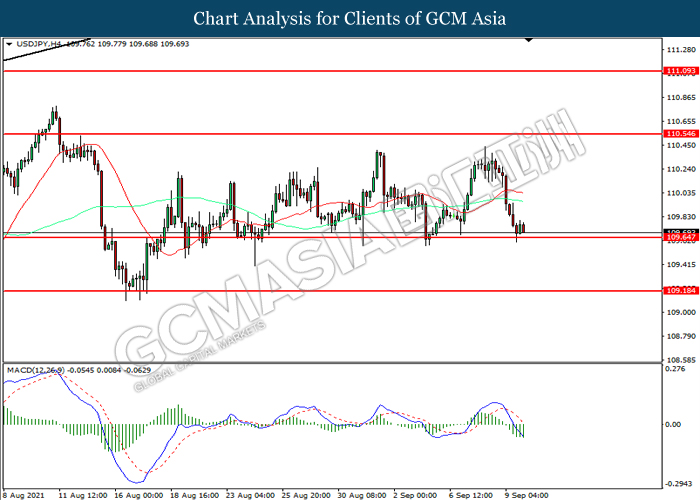Viewport: 700px width, 500px height.
Task: Click the 'Chart Analysis for Clients of GCM Asia' heading
Action: [x=350, y=19]
